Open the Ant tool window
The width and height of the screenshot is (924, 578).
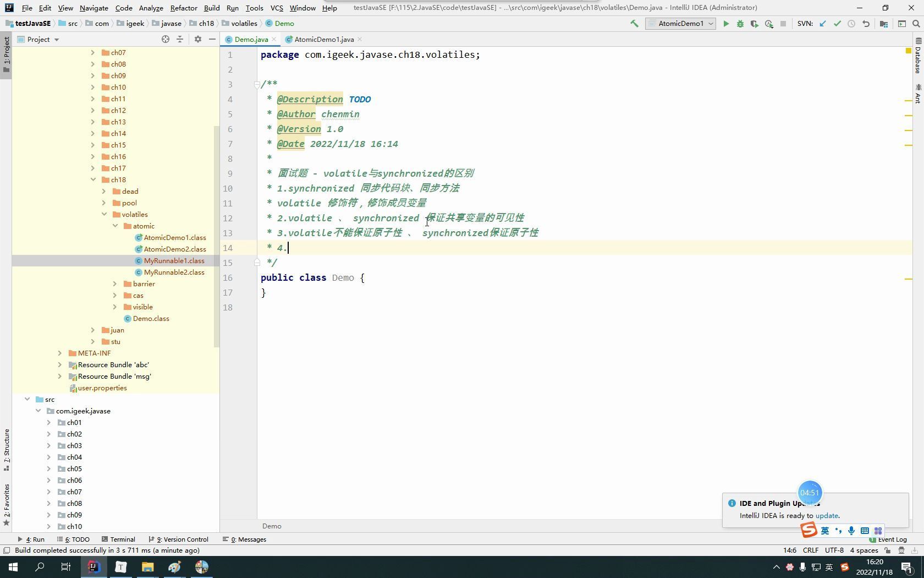[x=918, y=94]
